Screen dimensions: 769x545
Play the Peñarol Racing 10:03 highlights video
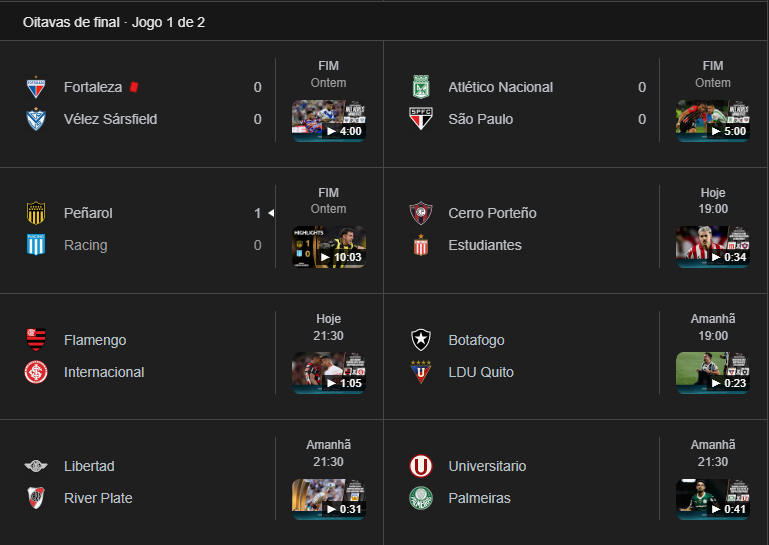[329, 247]
